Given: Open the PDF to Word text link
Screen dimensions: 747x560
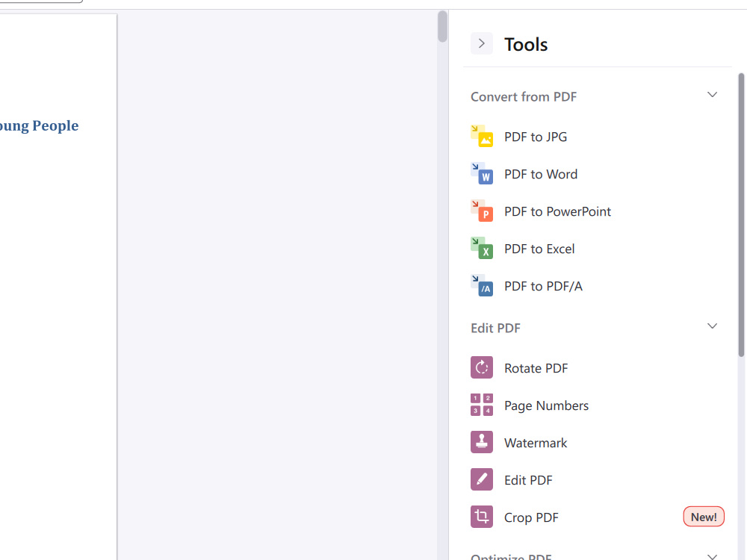Looking at the screenshot, I should point(541,174).
